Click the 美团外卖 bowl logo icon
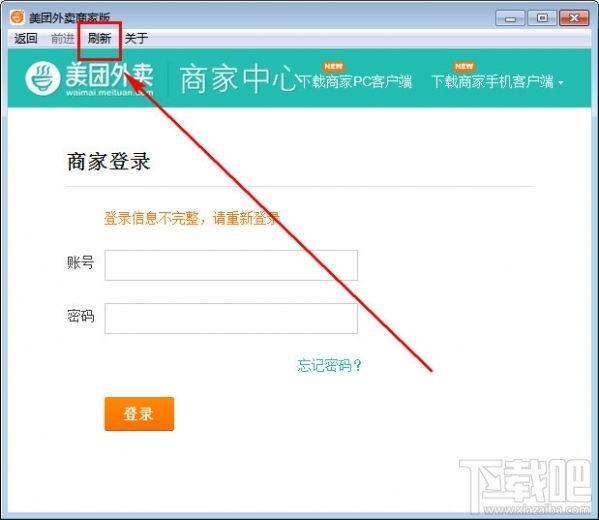 [x=43, y=78]
